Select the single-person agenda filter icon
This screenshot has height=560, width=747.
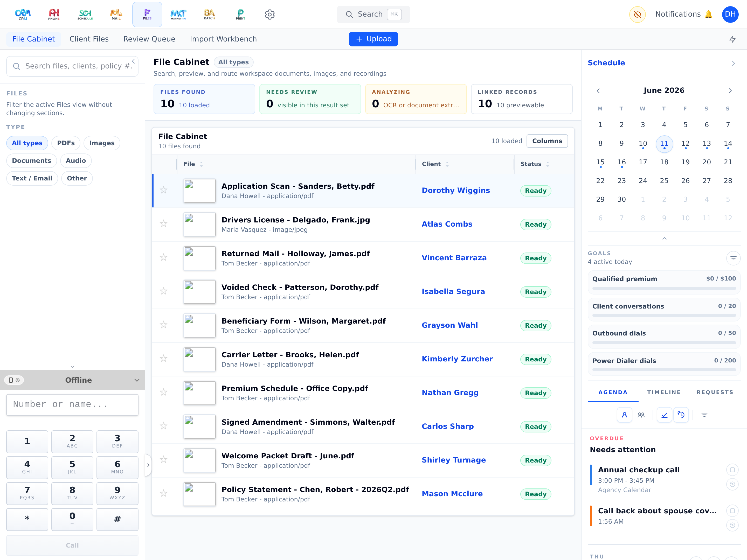click(624, 415)
